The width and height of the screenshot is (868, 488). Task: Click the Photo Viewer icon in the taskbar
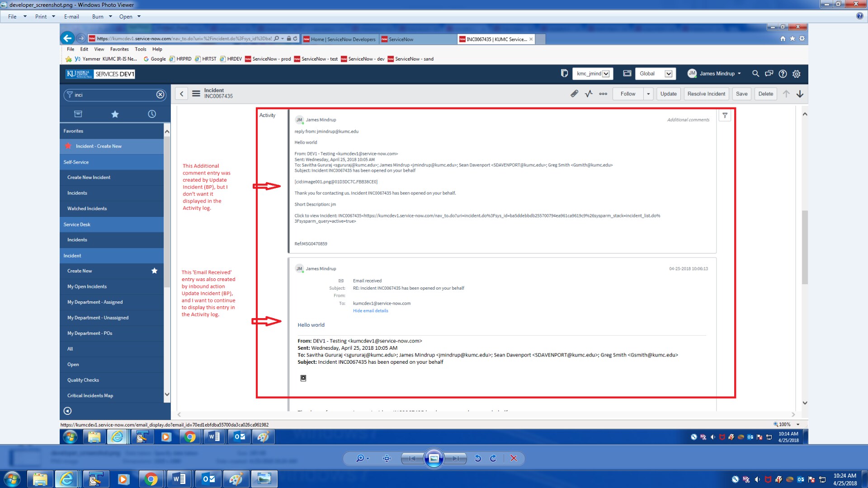tap(264, 479)
